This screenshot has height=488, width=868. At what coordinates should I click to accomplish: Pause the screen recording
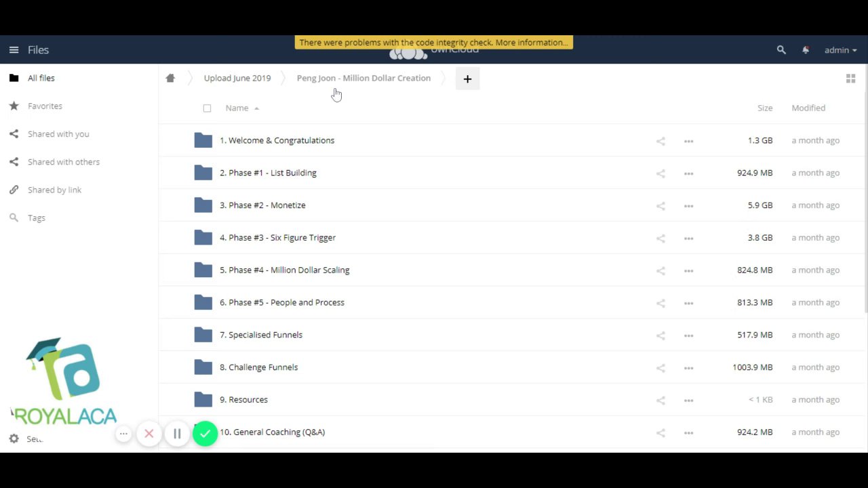click(177, 434)
